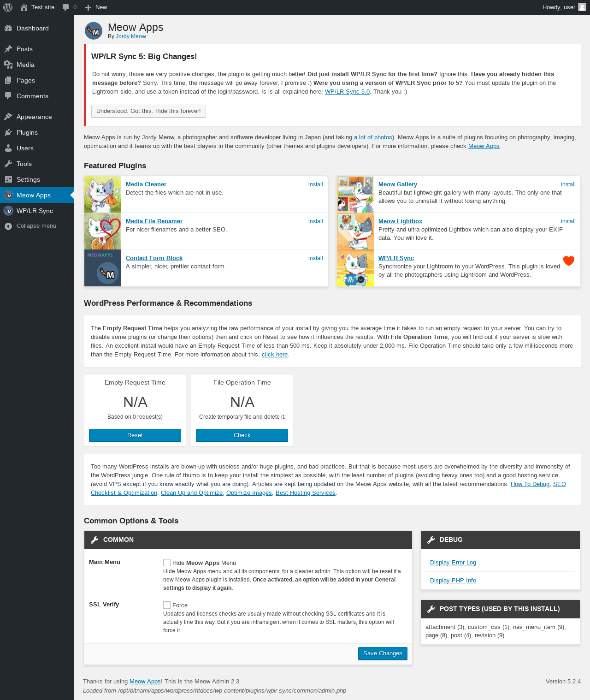Viewport: 590px width, 700px height.
Task: Follow the 'click here' performance link
Action: coord(275,355)
